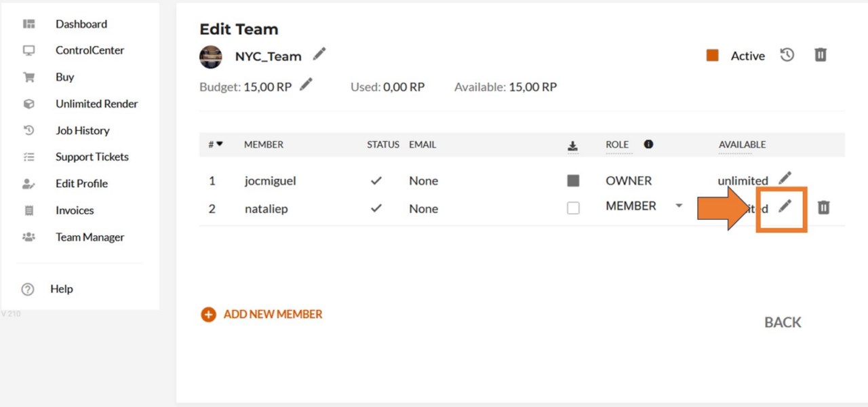Toggle the orange Active status box
Viewport: 868px width, 407px height.
click(x=712, y=56)
